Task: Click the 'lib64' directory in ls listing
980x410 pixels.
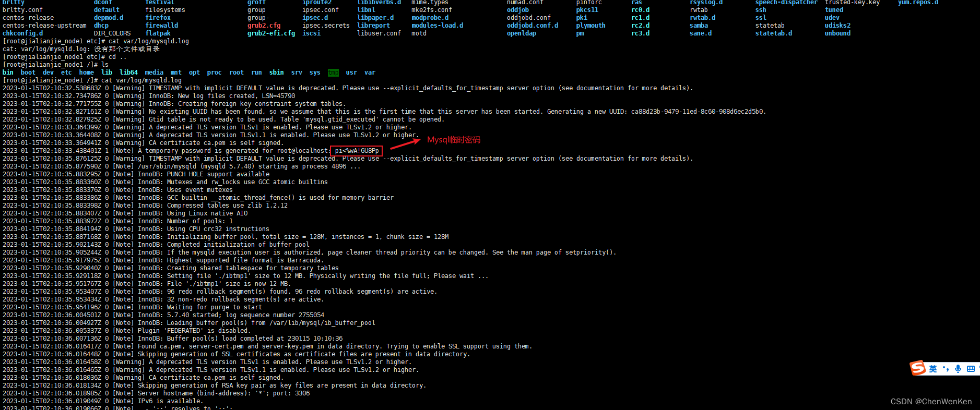Action: click(128, 73)
